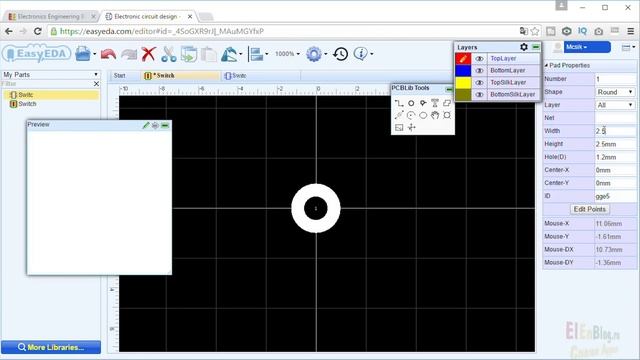
Task: Open the 1000% zoom dropdown
Action: 287,54
